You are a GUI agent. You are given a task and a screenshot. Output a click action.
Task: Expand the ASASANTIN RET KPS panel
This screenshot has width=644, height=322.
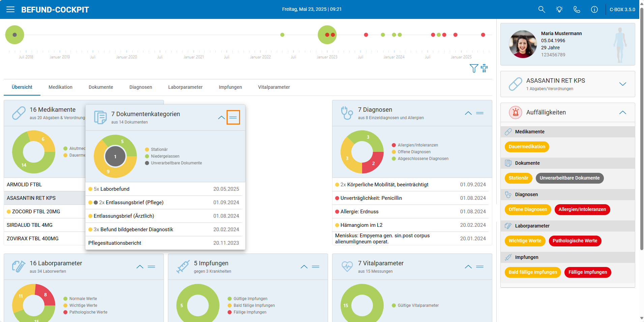[x=622, y=84]
